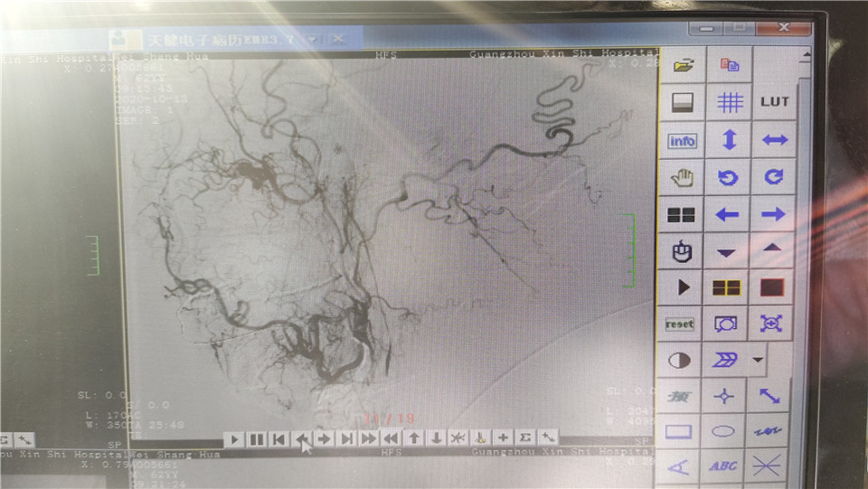
Task: Select the rectangle ROI tool
Action: pos(678,431)
